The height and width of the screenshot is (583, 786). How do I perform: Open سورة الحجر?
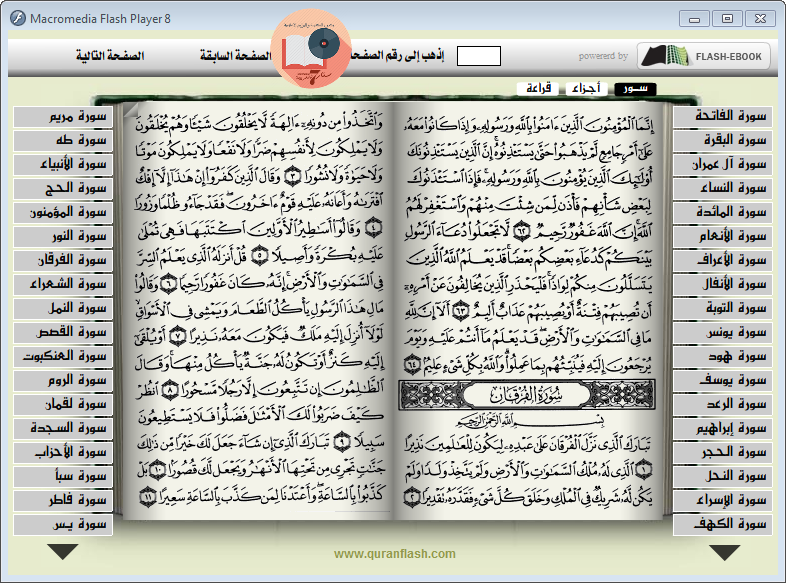[722, 453]
